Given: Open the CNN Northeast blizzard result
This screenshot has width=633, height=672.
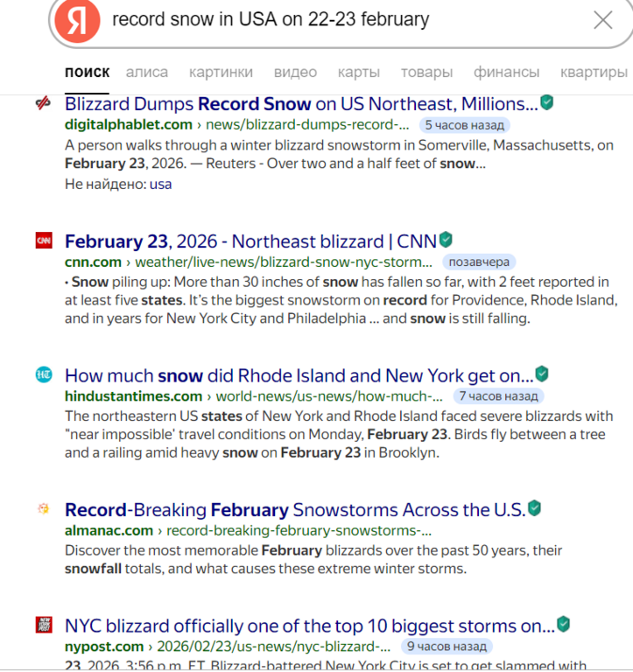Looking at the screenshot, I should click(250, 241).
